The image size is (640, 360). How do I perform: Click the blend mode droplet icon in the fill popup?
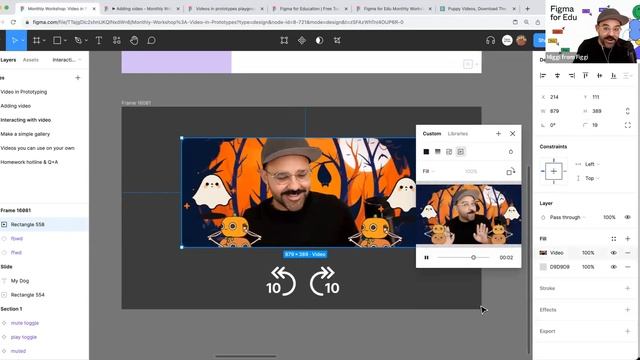click(x=511, y=152)
